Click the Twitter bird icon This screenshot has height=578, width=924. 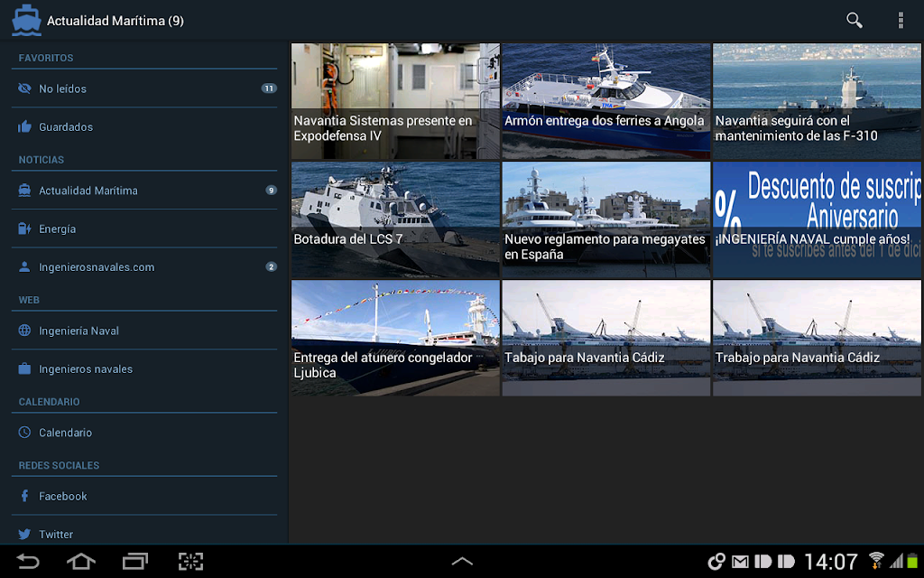[x=24, y=535]
